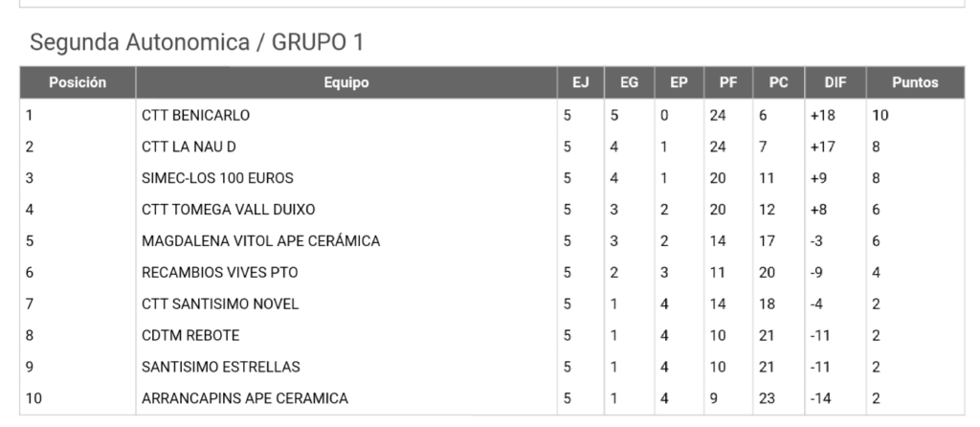Click the Segunda Autonomica / GRUPO 1 heading
This screenshot has height=427, width=980.
[x=197, y=42]
